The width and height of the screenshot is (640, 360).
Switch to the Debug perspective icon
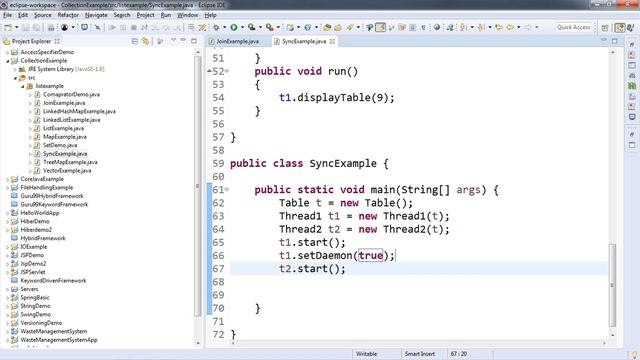click(631, 27)
